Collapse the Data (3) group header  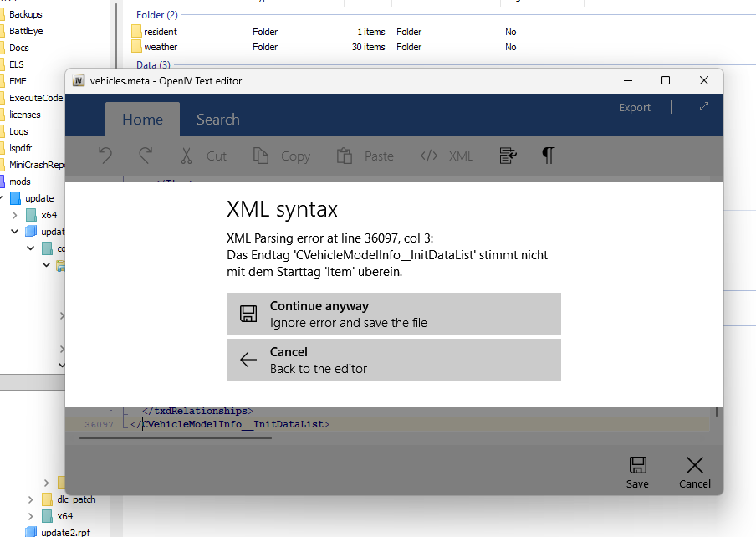(153, 64)
